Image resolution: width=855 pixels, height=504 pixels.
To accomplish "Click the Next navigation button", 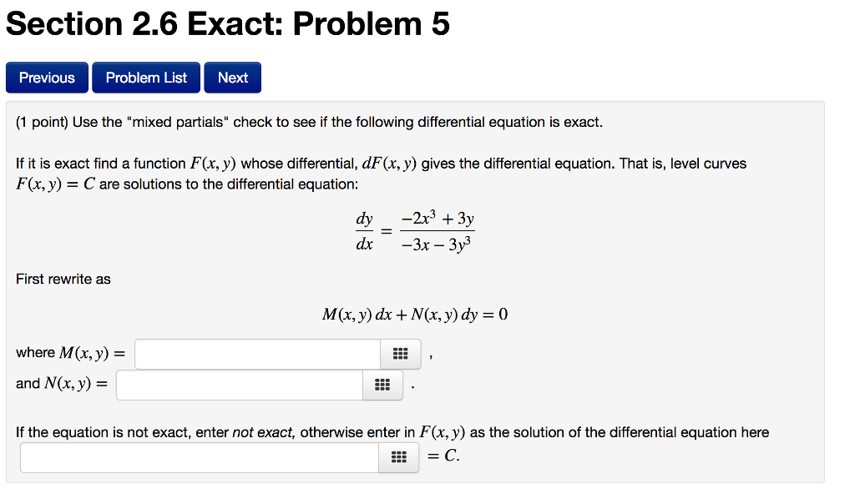I will coord(232,77).
